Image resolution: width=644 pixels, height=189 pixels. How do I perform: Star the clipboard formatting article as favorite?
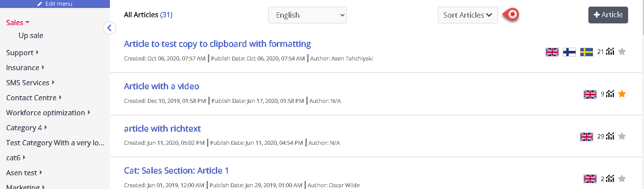(622, 52)
